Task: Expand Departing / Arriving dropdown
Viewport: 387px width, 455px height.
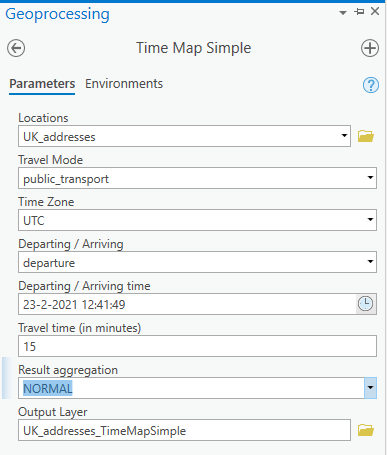Action: tap(370, 262)
